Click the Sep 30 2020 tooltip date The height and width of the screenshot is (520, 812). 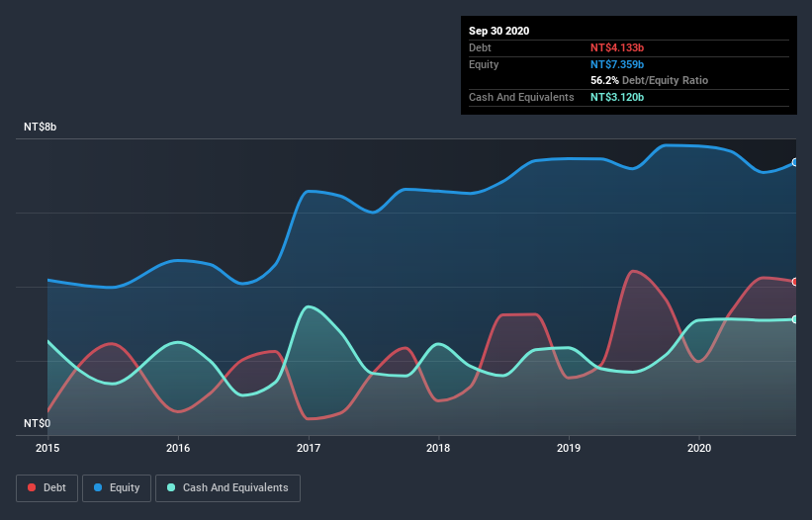click(x=499, y=31)
